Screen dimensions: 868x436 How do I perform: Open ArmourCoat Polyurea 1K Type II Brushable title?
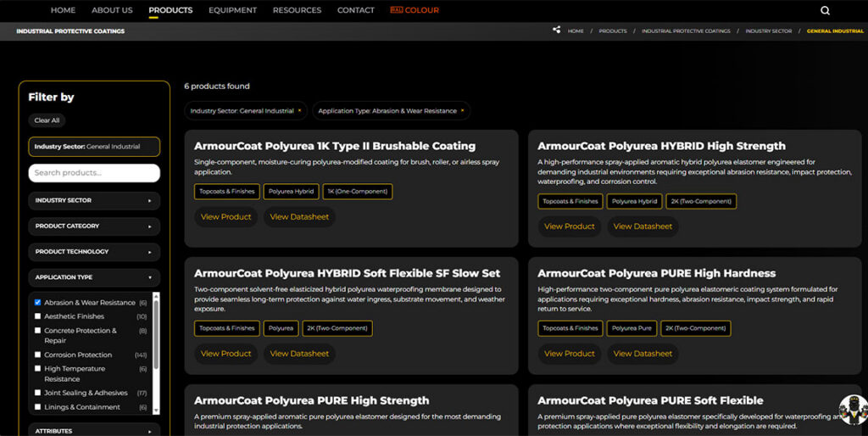(335, 146)
